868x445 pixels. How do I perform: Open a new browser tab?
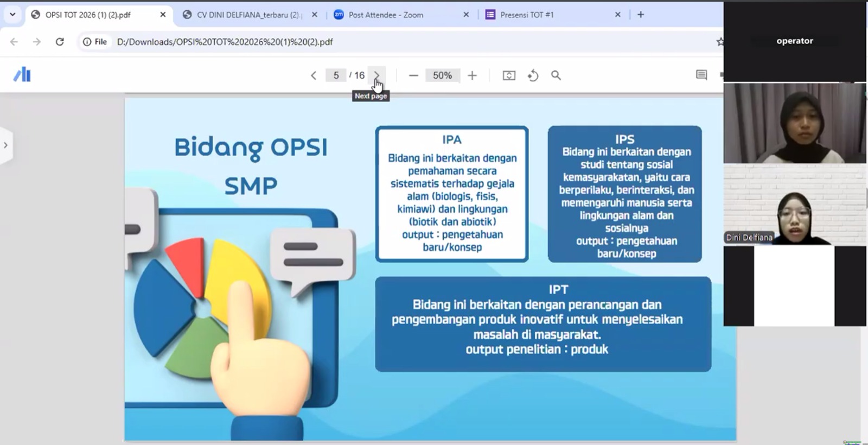[x=641, y=15]
